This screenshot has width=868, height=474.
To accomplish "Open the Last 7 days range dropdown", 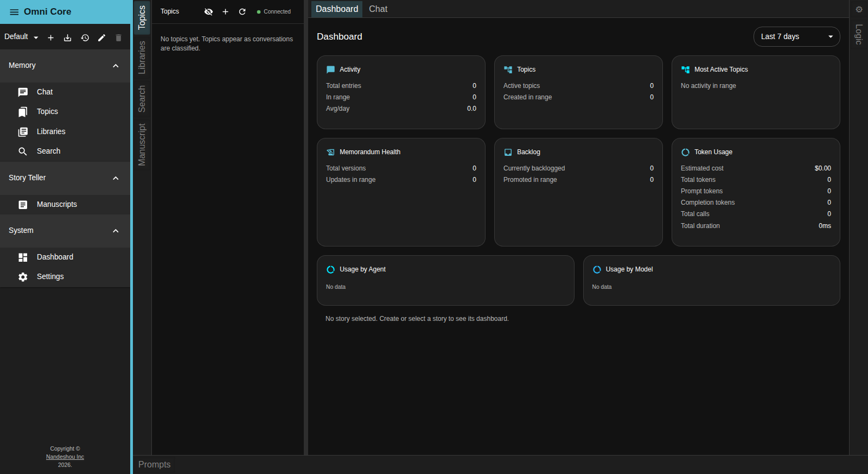I will coord(796,36).
